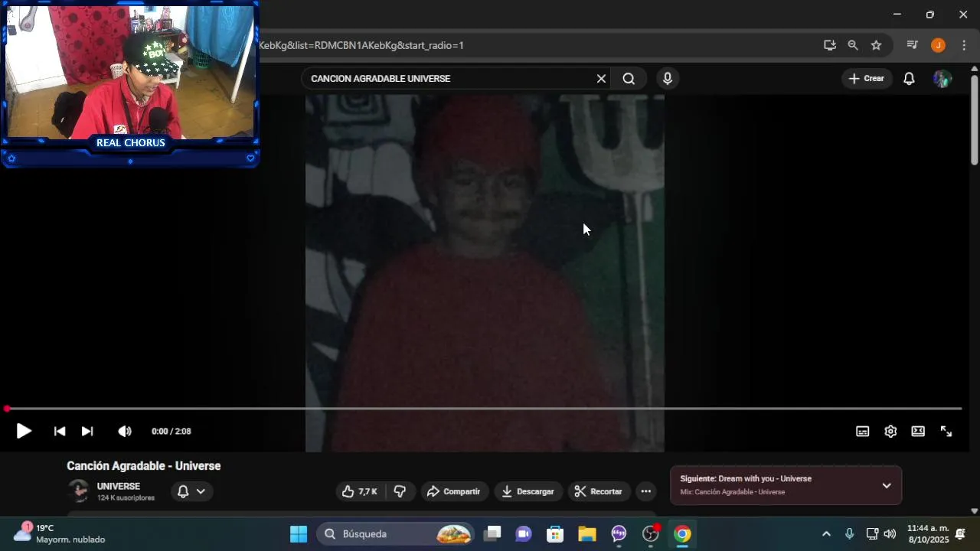This screenshot has height=551, width=980.
Task: Open the UNIVERSE channel name link
Action: pos(118,486)
